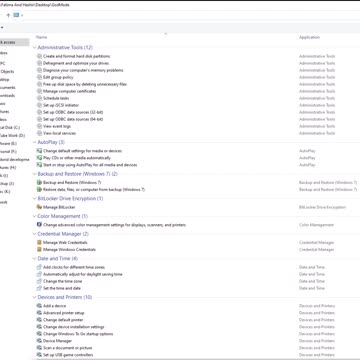The height and width of the screenshot is (360, 360).
Task: Select 'Set up ODBC data sources (32-bit)'
Action: 73,112
